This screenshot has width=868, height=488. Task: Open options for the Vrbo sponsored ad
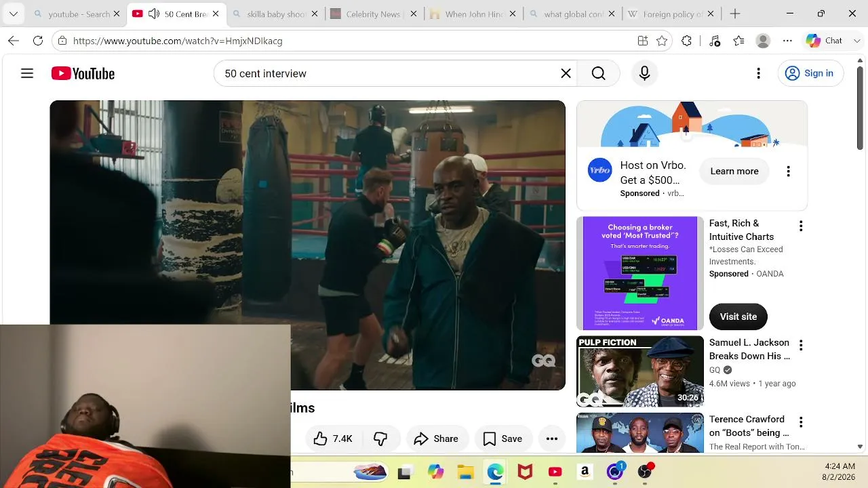pyautogui.click(x=788, y=171)
